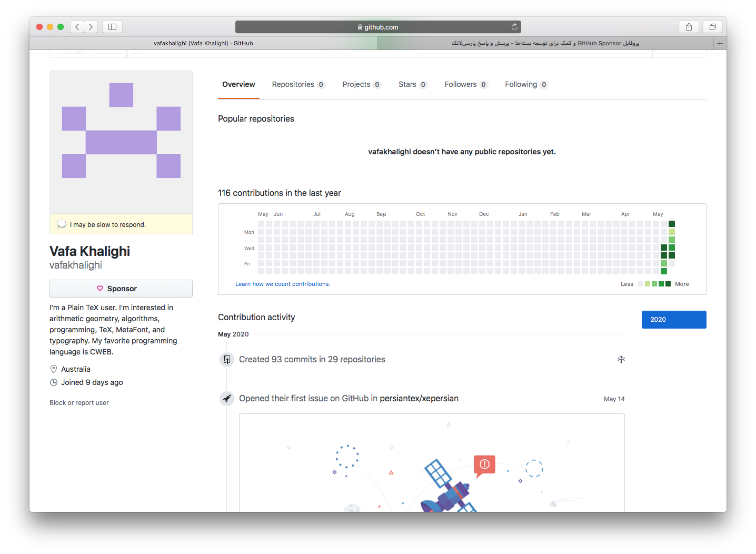The width and height of the screenshot is (756, 554).
Task: Click the Created 93 commits in 29 repositories text
Action: [312, 360]
